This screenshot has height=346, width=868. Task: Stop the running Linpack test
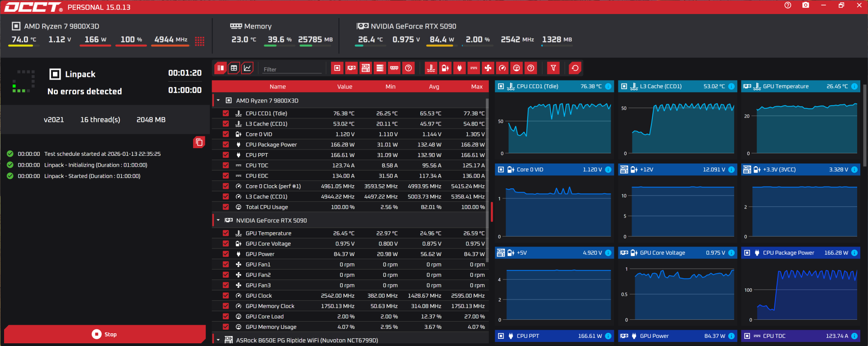104,334
